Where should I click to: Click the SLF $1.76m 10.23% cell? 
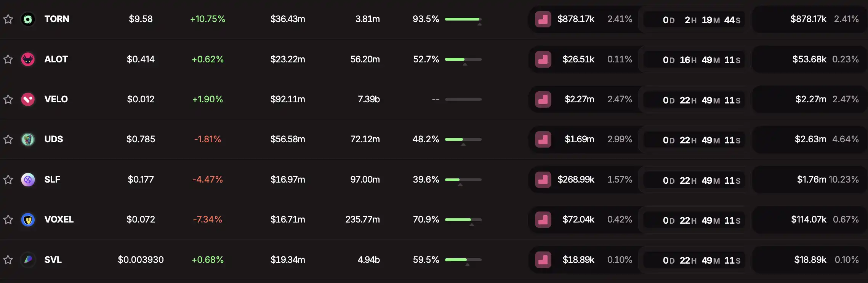tap(828, 180)
